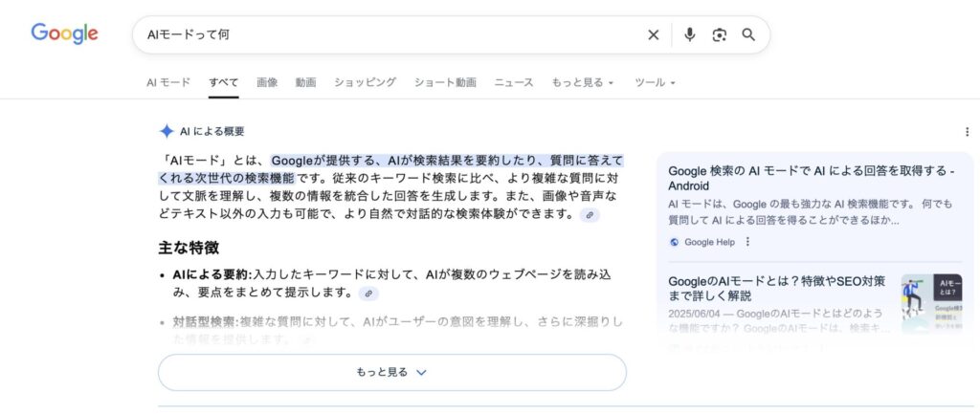Click the Google logo

[64, 33]
